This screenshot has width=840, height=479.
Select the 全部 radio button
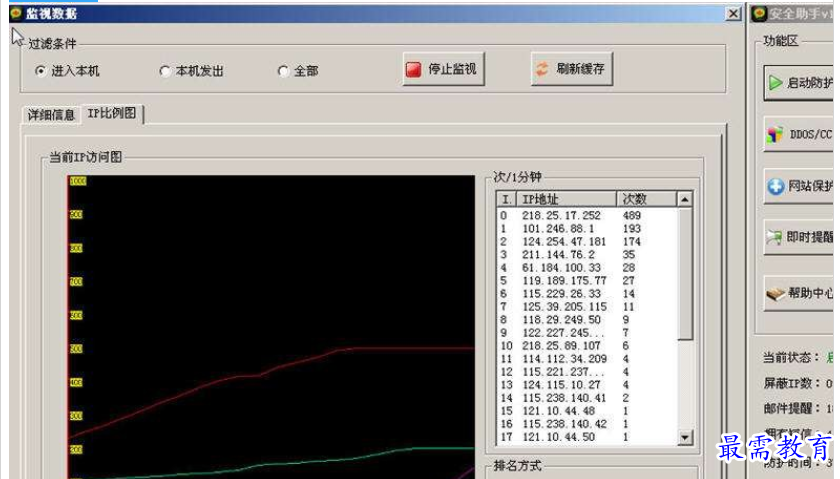click(x=283, y=71)
